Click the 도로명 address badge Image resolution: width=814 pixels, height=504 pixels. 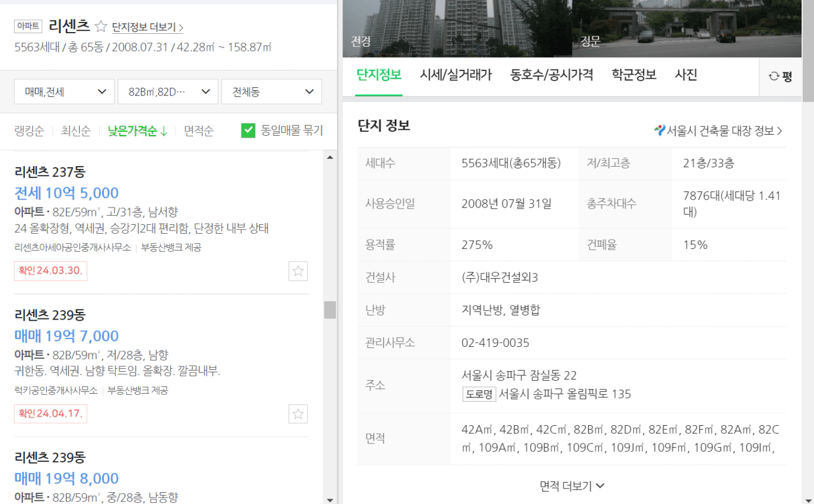click(x=479, y=394)
